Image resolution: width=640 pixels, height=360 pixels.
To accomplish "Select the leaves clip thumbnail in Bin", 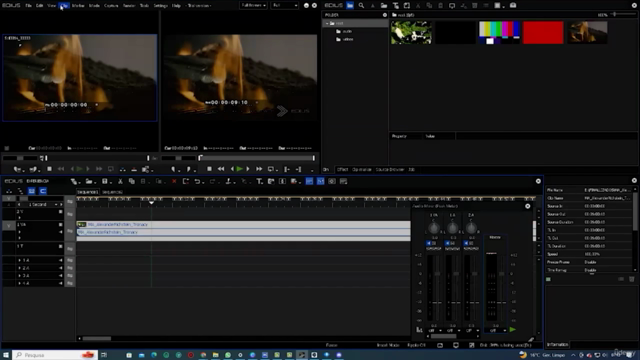I will coord(411,33).
